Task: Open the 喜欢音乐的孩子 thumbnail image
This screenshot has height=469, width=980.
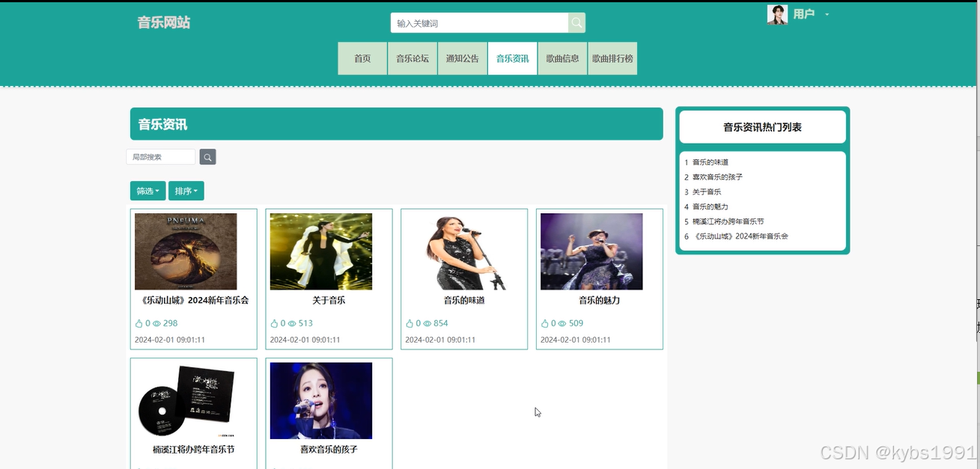Action: (x=321, y=401)
